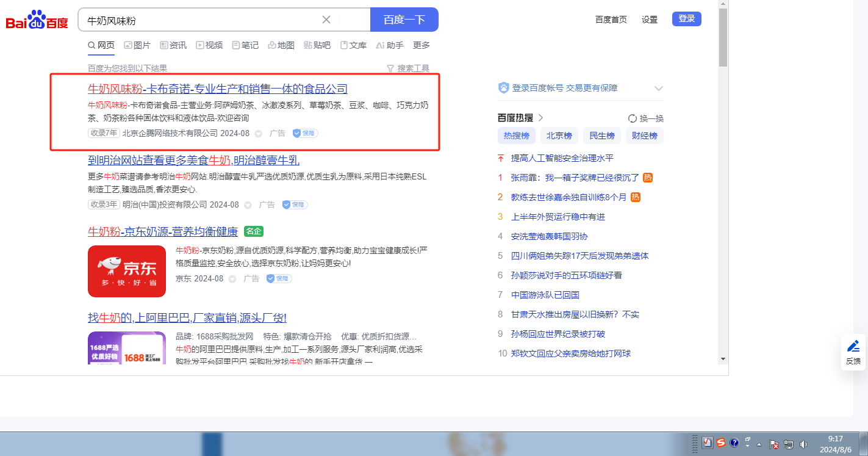Screen dimensions: 868x456
Task: Open the AI 助手 tab
Action: click(x=390, y=45)
